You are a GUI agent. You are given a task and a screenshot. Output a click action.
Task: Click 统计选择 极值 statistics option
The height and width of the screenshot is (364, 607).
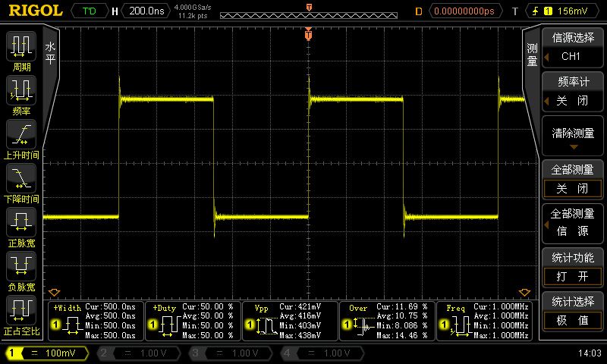pos(572,311)
